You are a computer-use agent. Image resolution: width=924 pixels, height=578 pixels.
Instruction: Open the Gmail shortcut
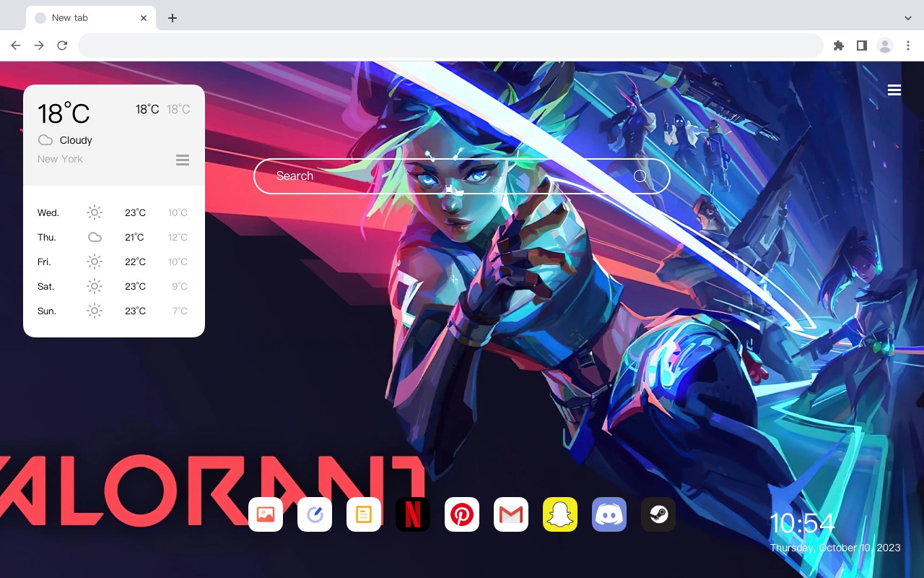point(511,514)
